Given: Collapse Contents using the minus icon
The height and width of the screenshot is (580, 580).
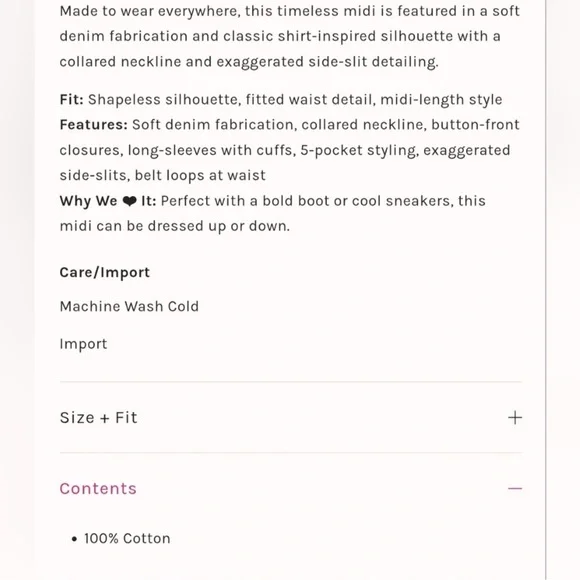Looking at the screenshot, I should (515, 489).
